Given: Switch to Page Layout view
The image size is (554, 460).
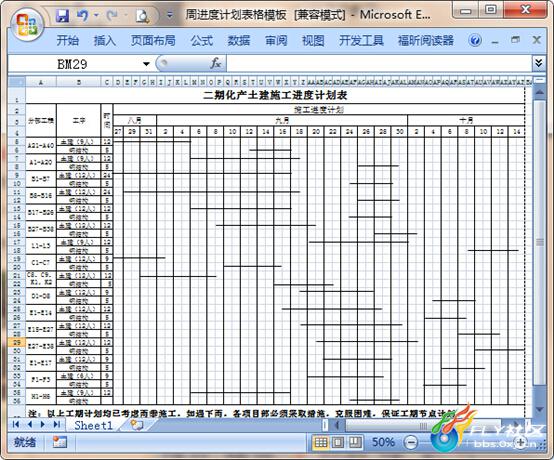Looking at the screenshot, I should [x=338, y=442].
